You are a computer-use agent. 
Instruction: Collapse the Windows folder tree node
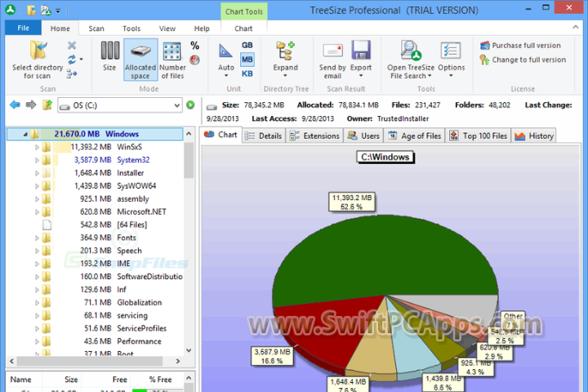pos(25,134)
